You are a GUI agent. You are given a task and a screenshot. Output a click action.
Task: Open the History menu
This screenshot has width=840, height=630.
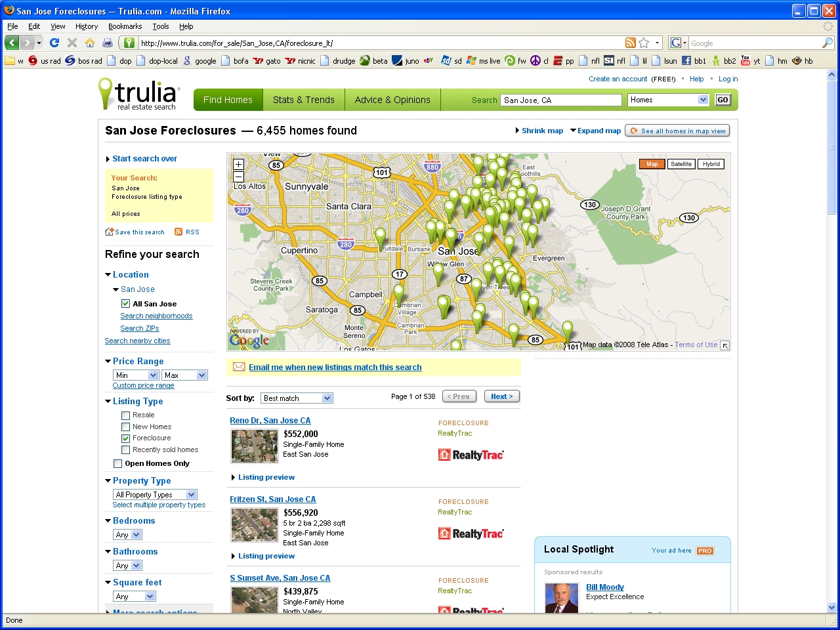[x=87, y=26]
